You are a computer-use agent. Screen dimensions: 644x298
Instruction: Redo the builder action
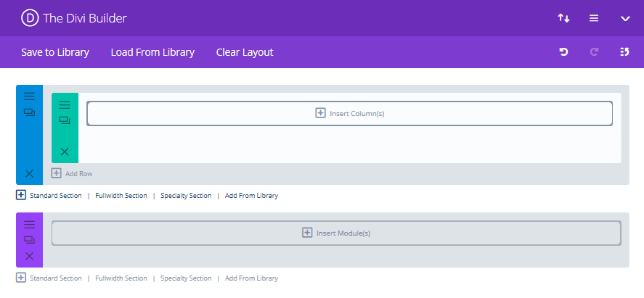click(594, 52)
